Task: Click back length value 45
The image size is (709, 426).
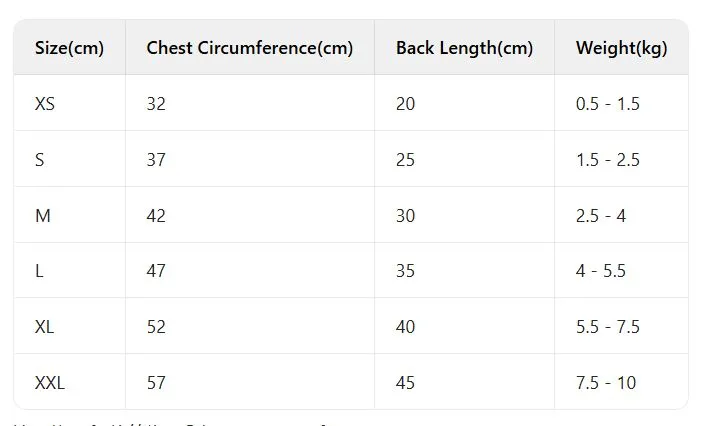Action: tap(405, 383)
